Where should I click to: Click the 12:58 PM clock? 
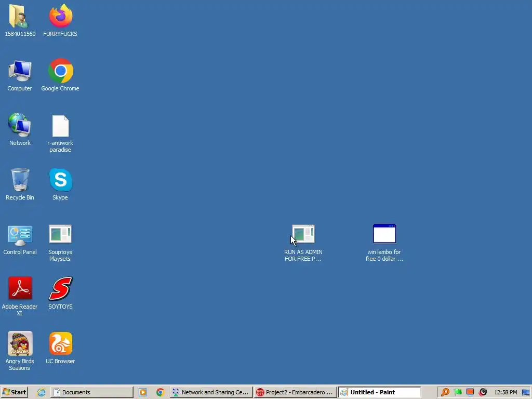click(x=506, y=392)
